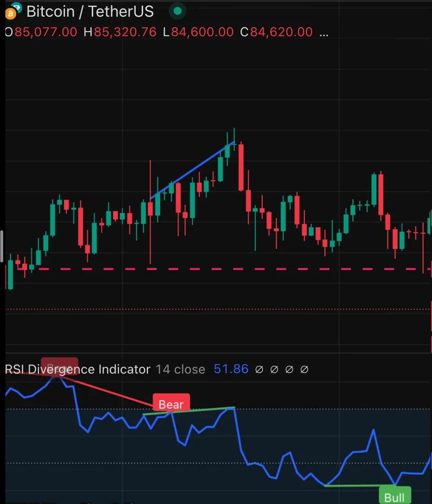The height and width of the screenshot is (504, 432).
Task: Expand the truncated OHLC ellipsis
Action: click(324, 35)
